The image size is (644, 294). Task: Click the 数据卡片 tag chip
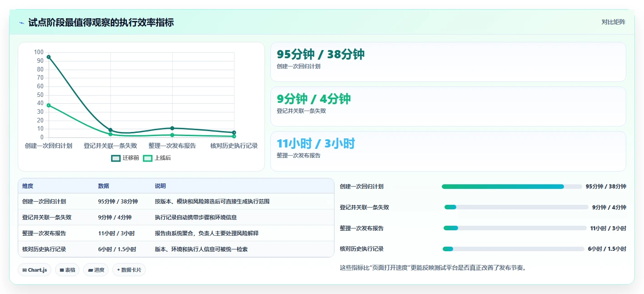point(129,270)
